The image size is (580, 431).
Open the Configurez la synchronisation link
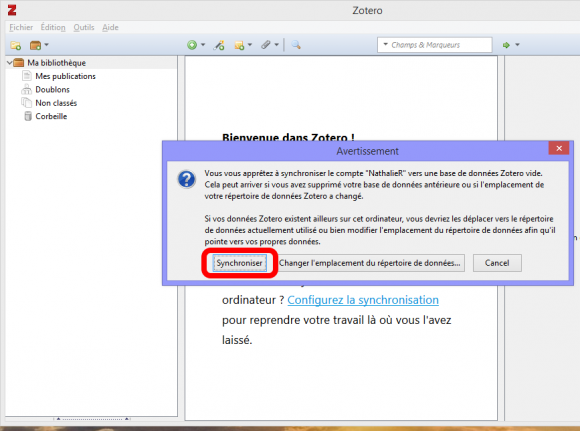click(363, 300)
